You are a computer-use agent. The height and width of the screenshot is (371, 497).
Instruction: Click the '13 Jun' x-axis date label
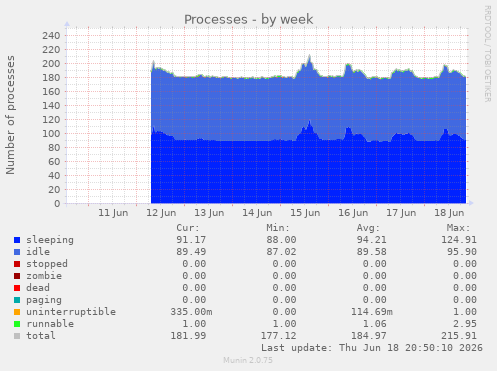[x=209, y=213]
